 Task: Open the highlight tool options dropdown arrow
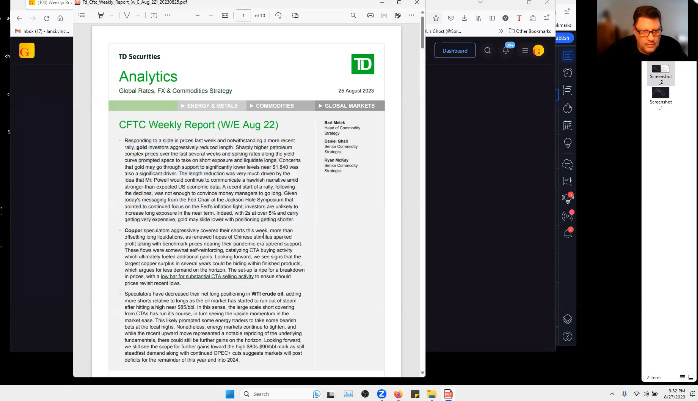(111, 16)
